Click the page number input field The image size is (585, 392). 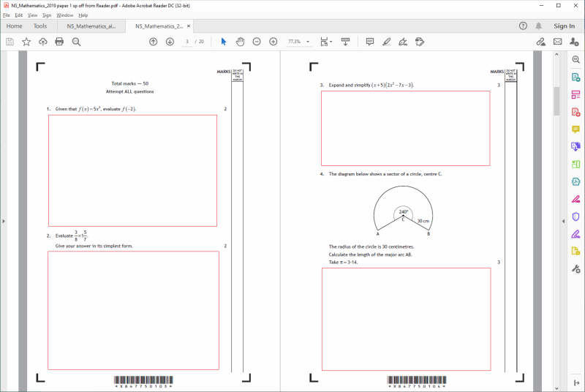[x=187, y=42]
